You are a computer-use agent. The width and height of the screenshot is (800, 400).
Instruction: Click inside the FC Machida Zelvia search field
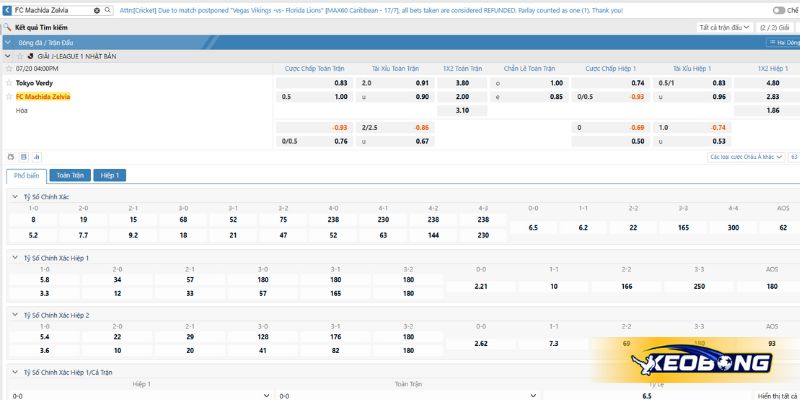point(50,9)
